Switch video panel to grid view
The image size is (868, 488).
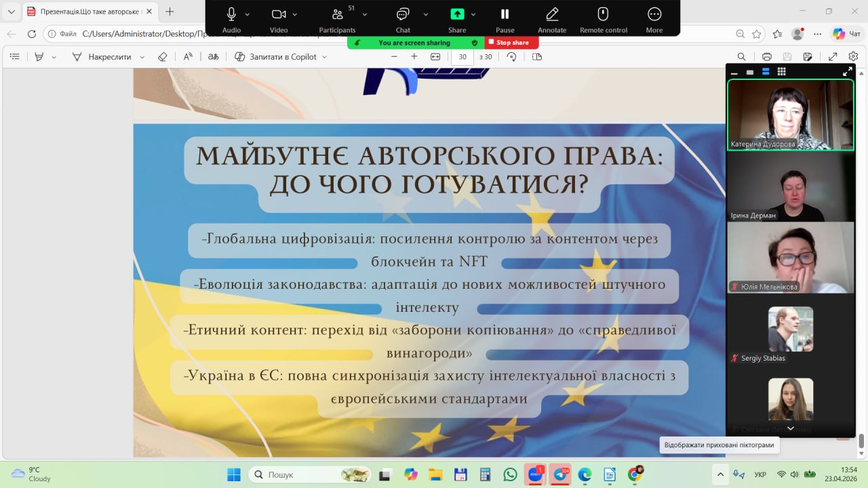click(x=781, y=72)
